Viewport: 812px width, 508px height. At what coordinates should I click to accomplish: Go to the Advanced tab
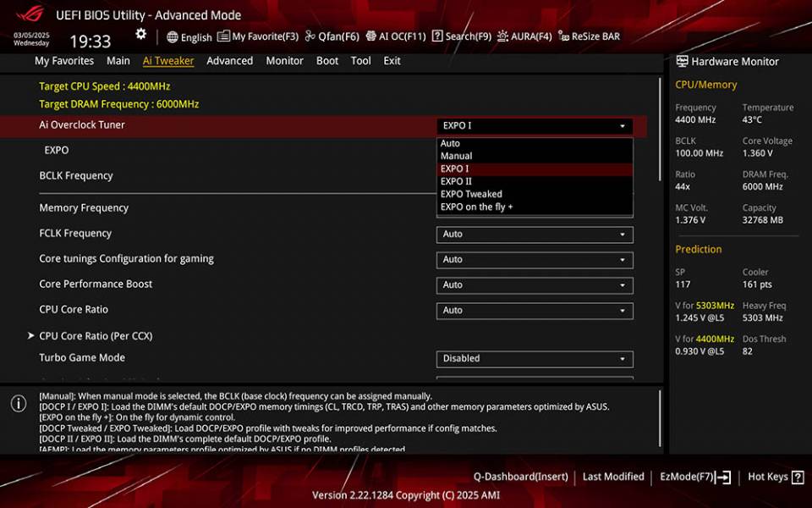(230, 61)
